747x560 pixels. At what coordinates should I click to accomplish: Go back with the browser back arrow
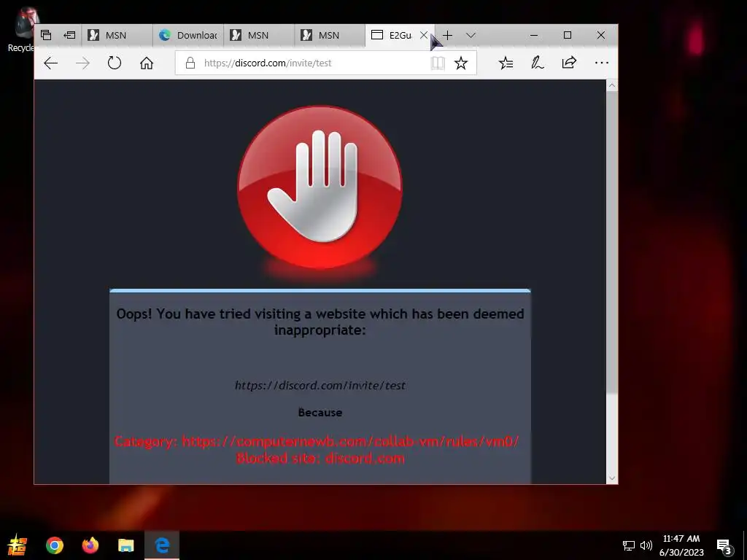tap(50, 63)
